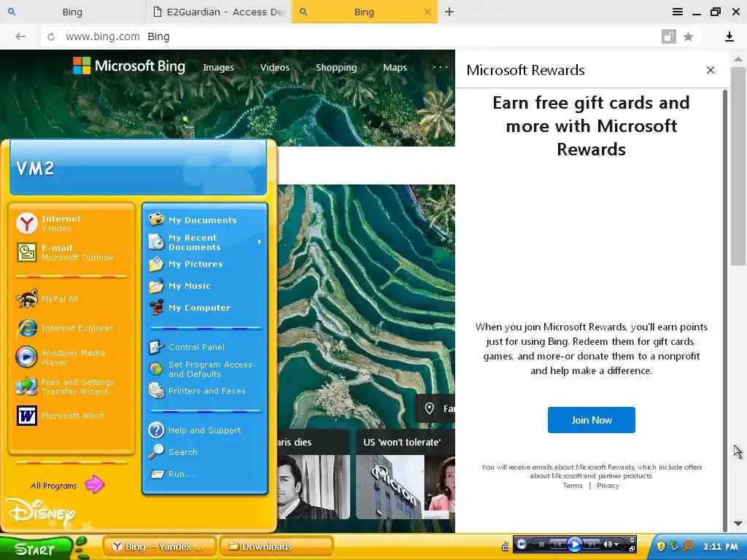
Task: Open the browser hamburger menu
Action: tap(678, 12)
